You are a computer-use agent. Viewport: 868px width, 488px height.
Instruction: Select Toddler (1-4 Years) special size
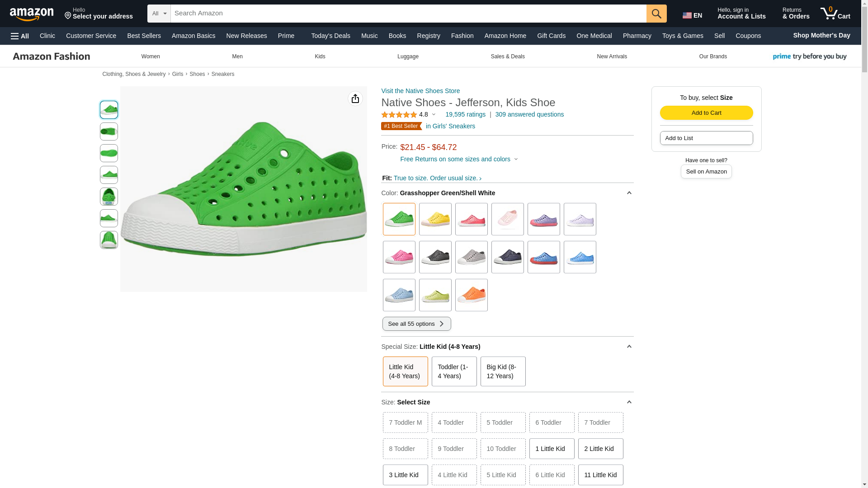tap(454, 371)
